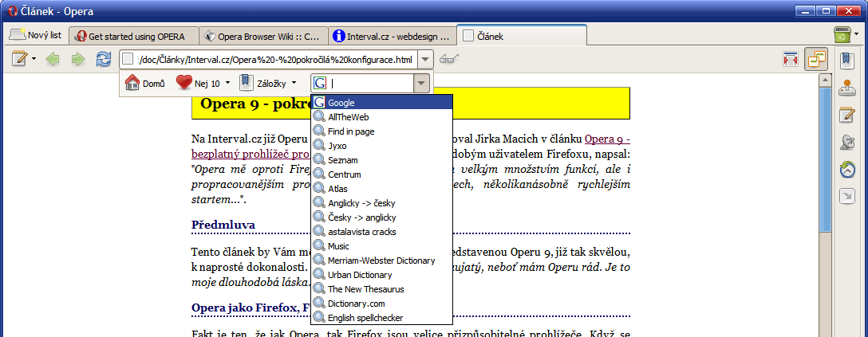Select Music search entry
Image resolution: width=868 pixels, height=337 pixels.
pos(381,246)
